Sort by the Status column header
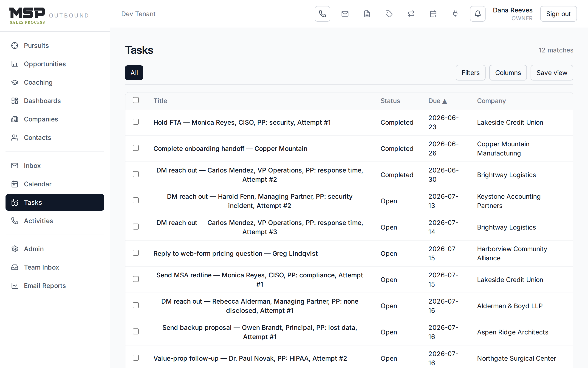Image resolution: width=588 pixels, height=368 pixels. [x=390, y=101]
